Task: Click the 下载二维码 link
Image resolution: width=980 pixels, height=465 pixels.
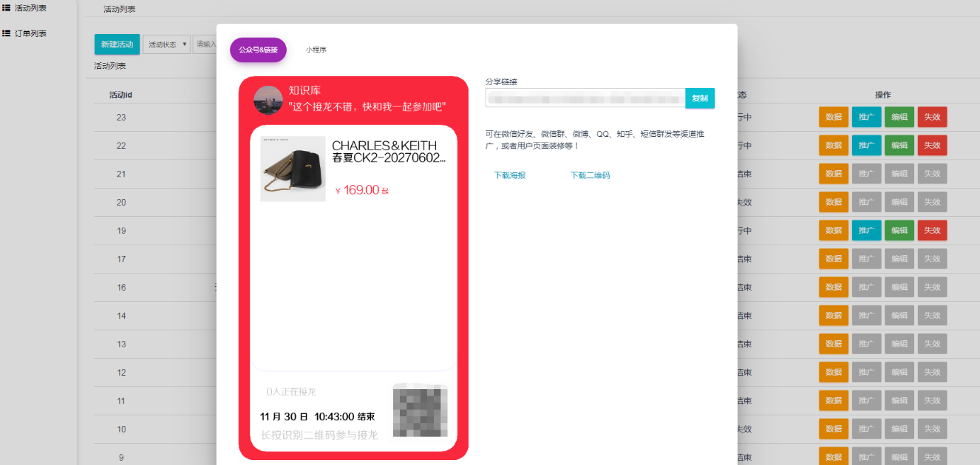Action: [590, 175]
